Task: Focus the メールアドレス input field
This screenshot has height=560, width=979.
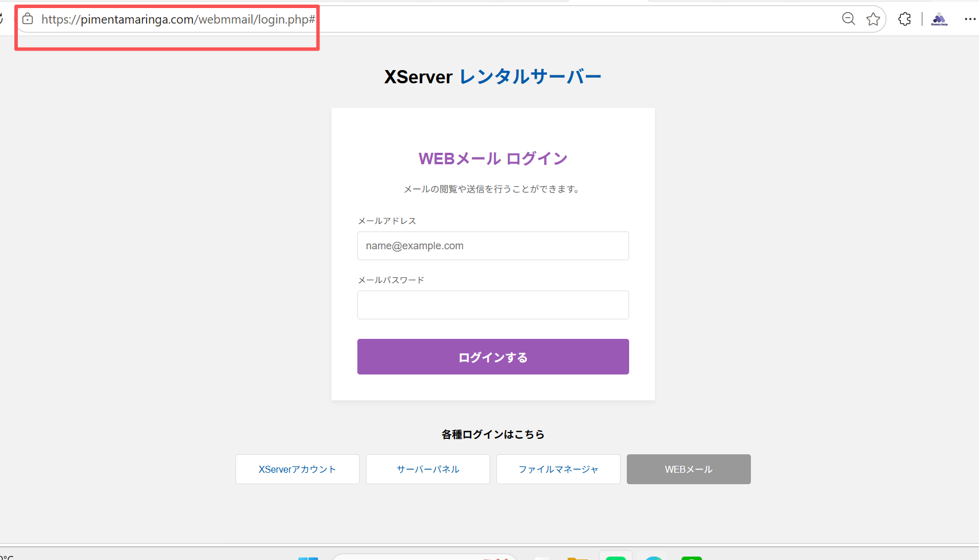Action: click(493, 246)
